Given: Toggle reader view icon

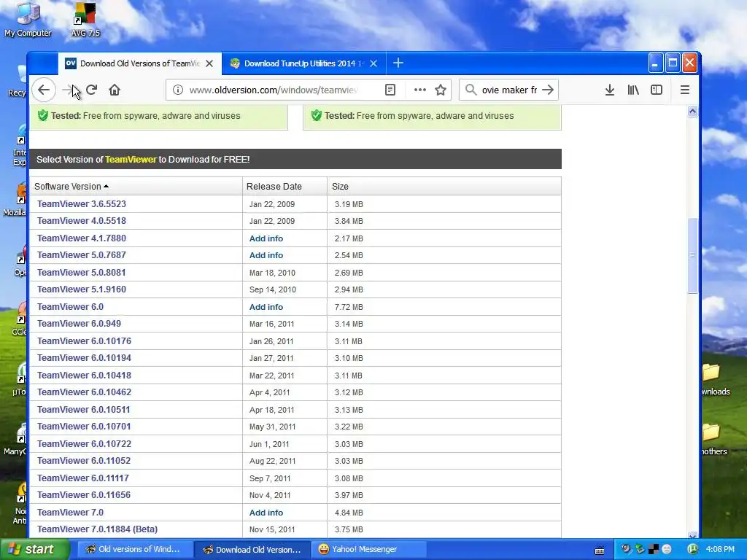Looking at the screenshot, I should pyautogui.click(x=390, y=90).
